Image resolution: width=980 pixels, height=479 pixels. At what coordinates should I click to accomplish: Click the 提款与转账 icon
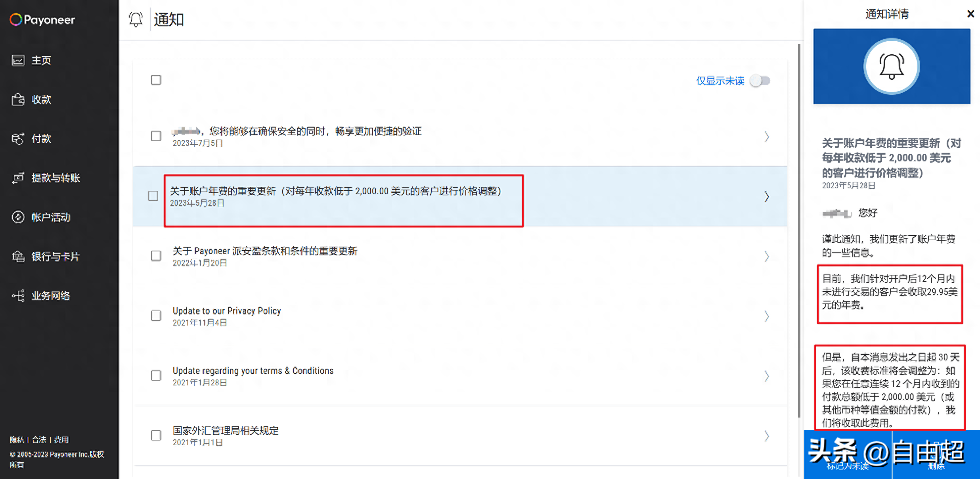[18, 178]
